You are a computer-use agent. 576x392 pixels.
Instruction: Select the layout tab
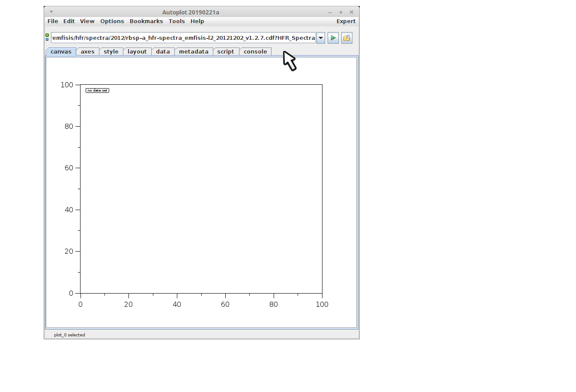point(137,52)
